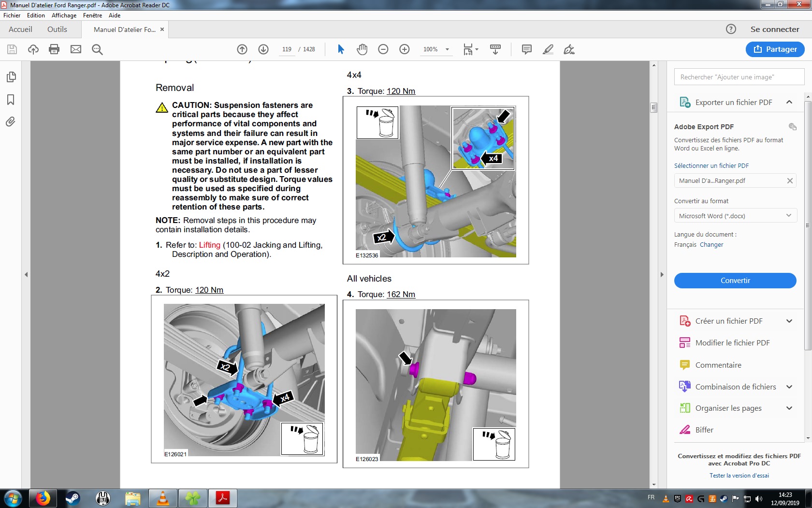Click Changer document language link
Viewport: 812px width, 508px height.
pyautogui.click(x=711, y=245)
